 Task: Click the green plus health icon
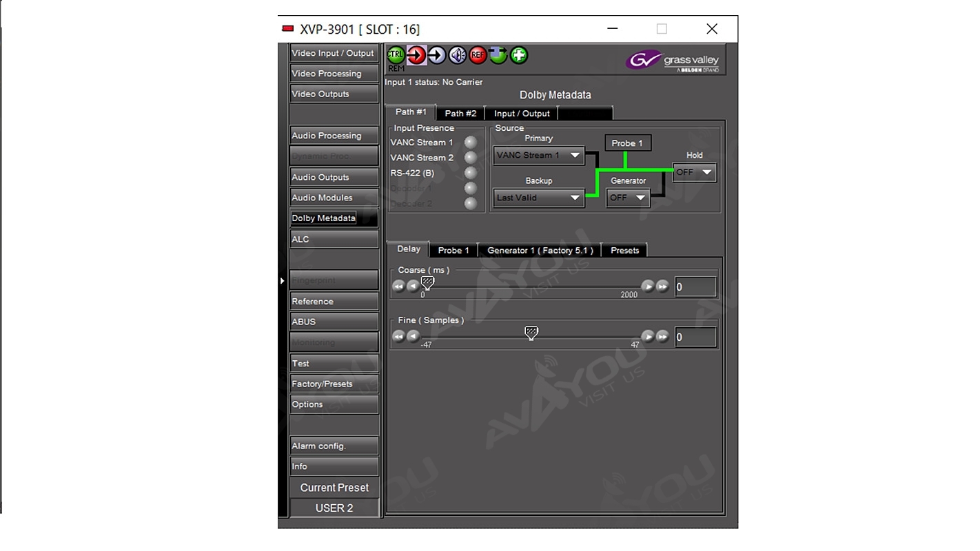519,55
